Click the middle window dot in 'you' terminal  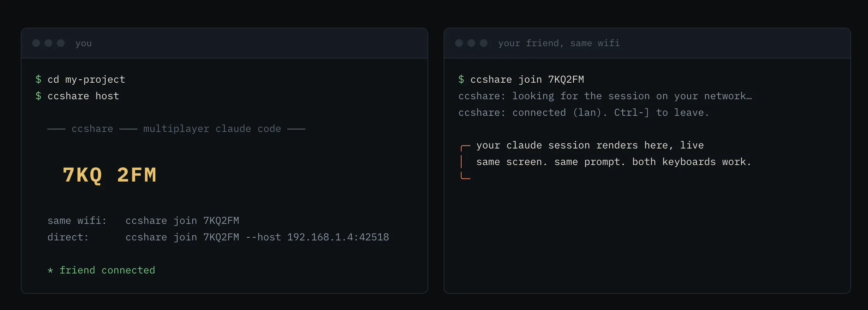click(x=48, y=43)
